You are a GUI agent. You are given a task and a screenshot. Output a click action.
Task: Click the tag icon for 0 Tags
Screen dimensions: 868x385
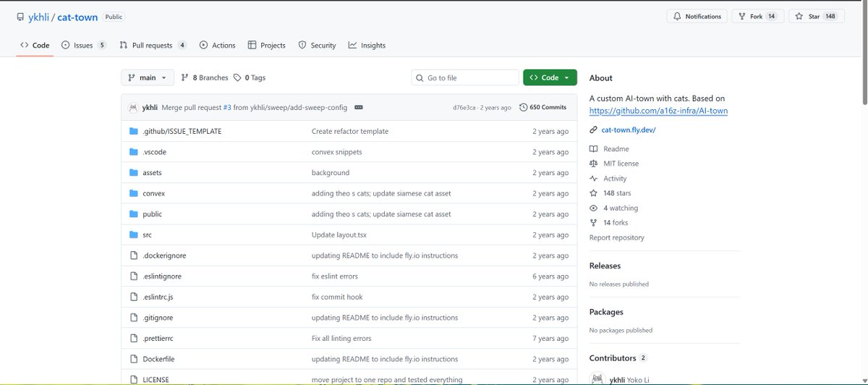click(237, 77)
